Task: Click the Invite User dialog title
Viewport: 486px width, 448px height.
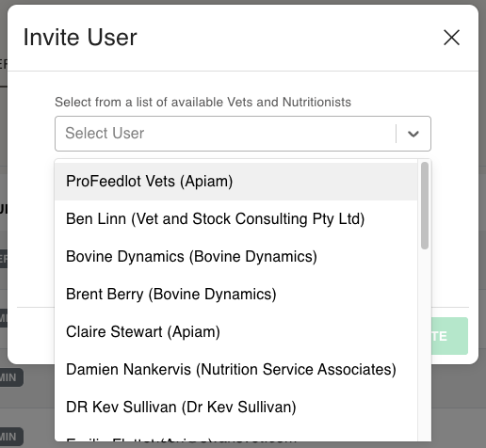Action: click(80, 38)
